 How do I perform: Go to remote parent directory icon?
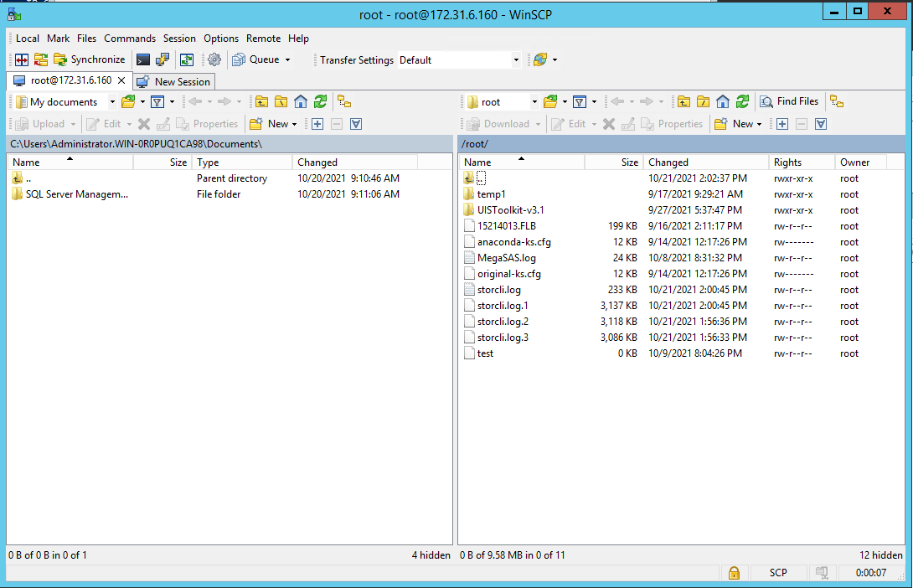point(683,102)
